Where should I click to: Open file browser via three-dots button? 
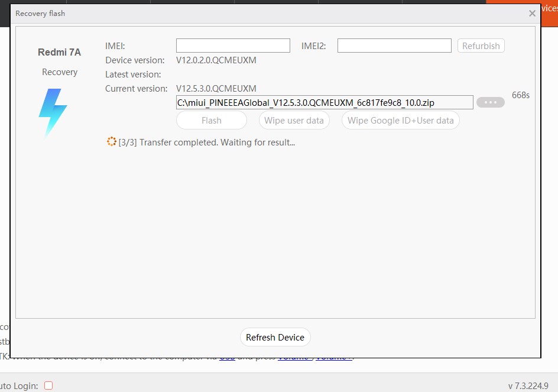click(491, 102)
